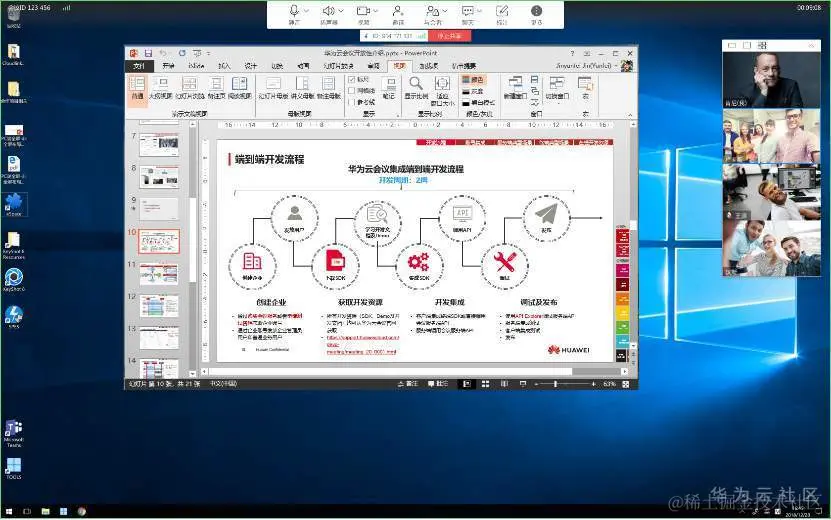Open the participants (与会者) icon
831x520 pixels.
[432, 11]
